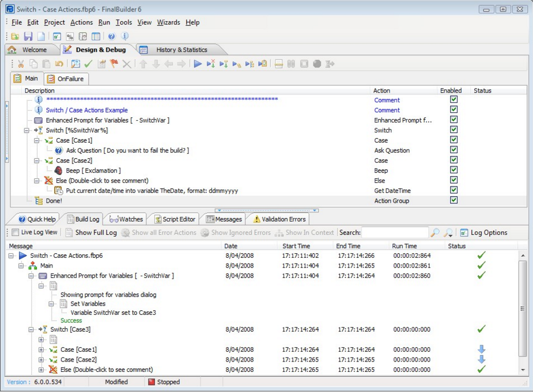Click the blue question mark help icon
The height and width of the screenshot is (392, 533).
[112, 36]
